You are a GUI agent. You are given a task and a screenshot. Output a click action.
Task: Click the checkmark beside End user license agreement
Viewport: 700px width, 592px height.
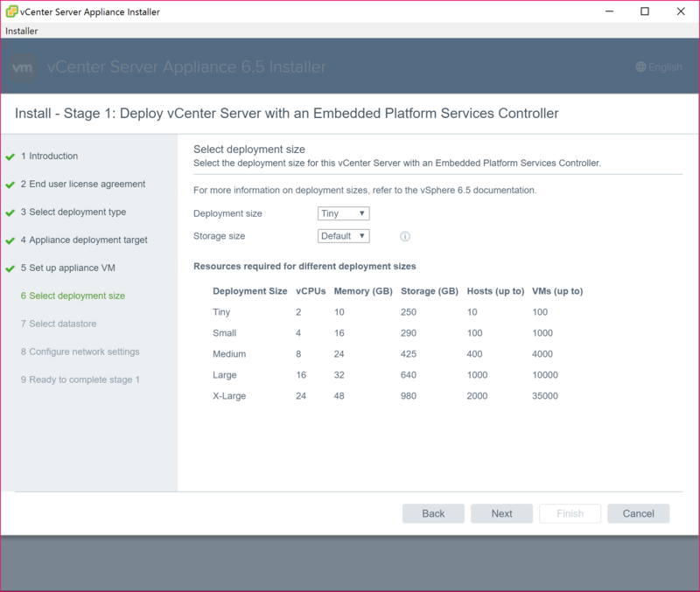click(10, 185)
